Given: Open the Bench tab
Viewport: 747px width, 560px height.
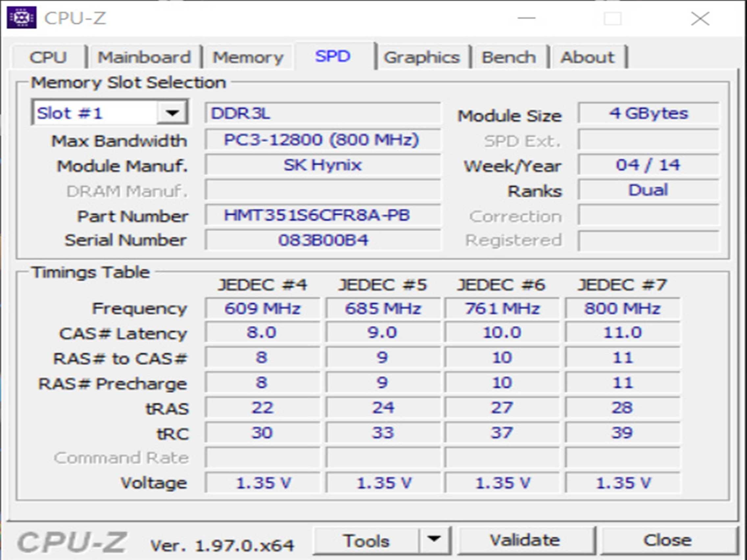Looking at the screenshot, I should [x=509, y=57].
